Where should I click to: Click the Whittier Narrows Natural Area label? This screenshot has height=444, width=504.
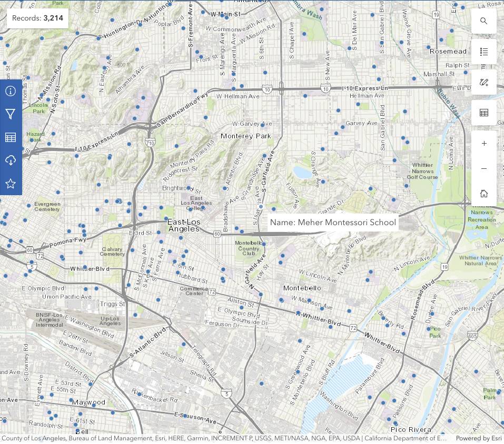click(480, 261)
